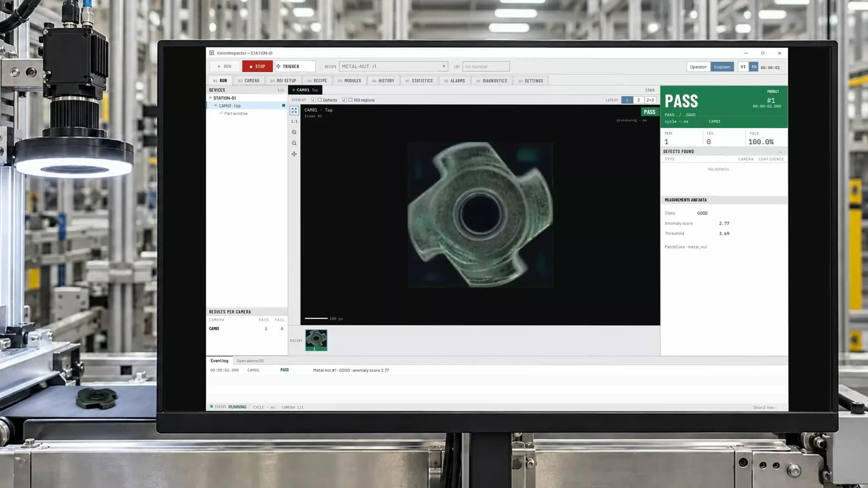Set zoom to 1:1

click(x=294, y=121)
